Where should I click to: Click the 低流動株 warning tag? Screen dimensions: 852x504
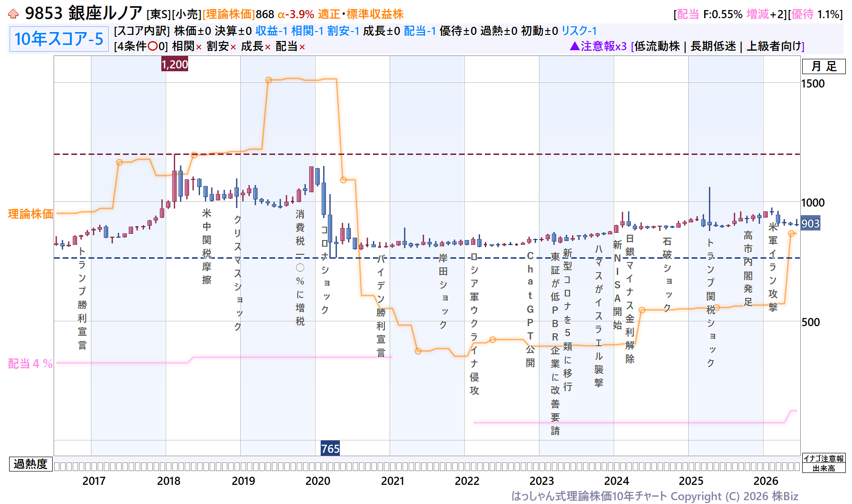click(657, 46)
